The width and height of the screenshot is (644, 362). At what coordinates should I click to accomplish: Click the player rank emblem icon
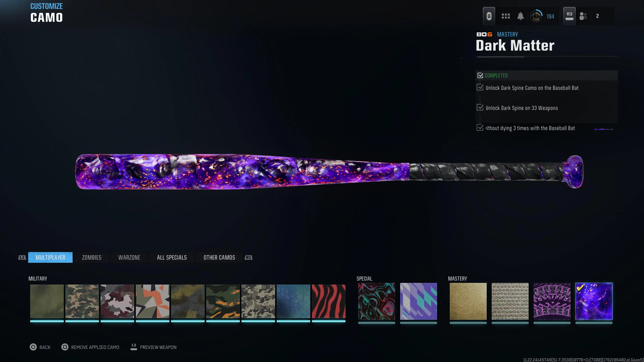(536, 16)
